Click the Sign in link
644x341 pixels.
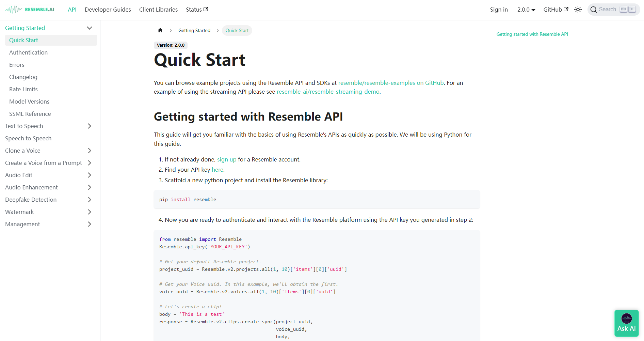coord(499,10)
